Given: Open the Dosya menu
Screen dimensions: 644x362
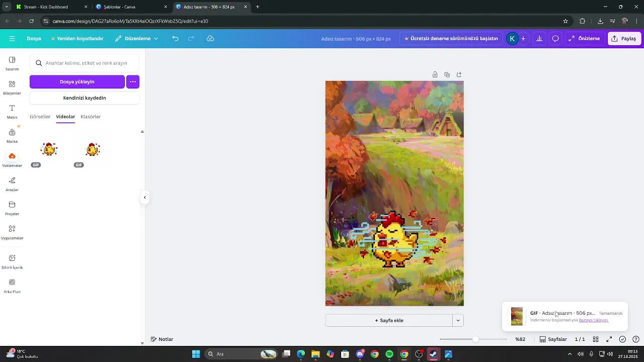Looking at the screenshot, I should click(34, 39).
